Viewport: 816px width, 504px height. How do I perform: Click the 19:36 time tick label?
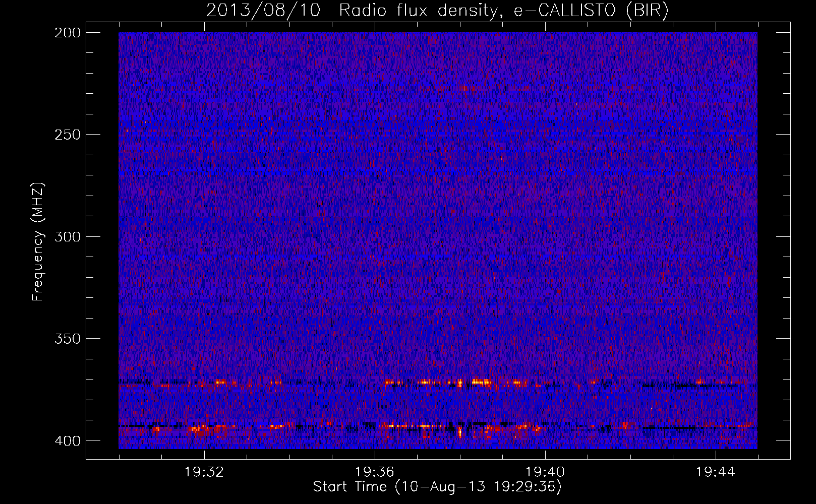pos(375,472)
